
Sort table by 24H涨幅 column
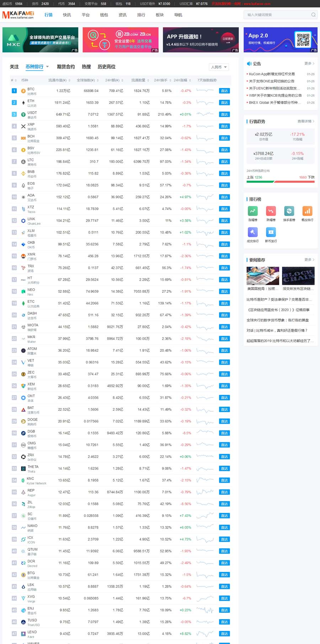(182, 80)
